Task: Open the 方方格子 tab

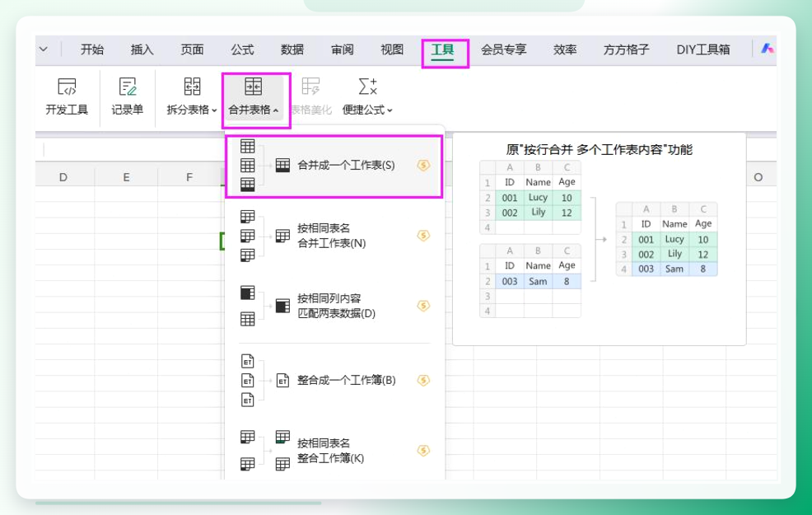Action: (x=626, y=49)
